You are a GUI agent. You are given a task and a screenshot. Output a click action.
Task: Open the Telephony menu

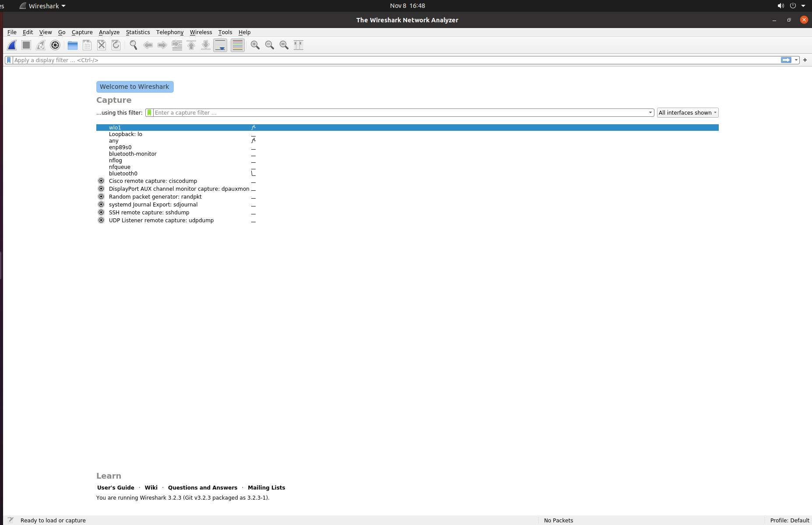[170, 32]
